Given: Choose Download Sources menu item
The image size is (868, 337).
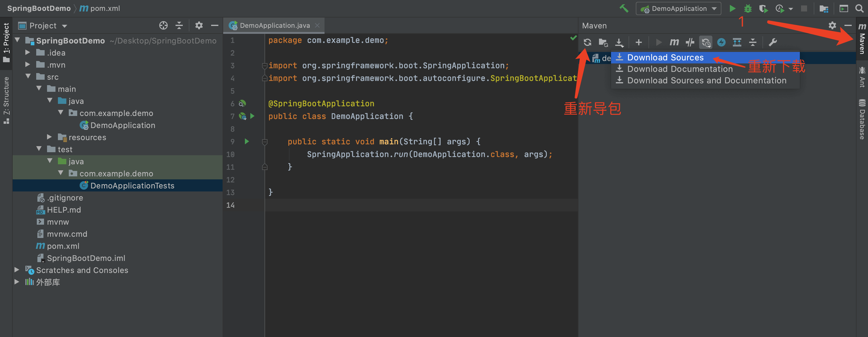Looking at the screenshot, I should [705, 57].
